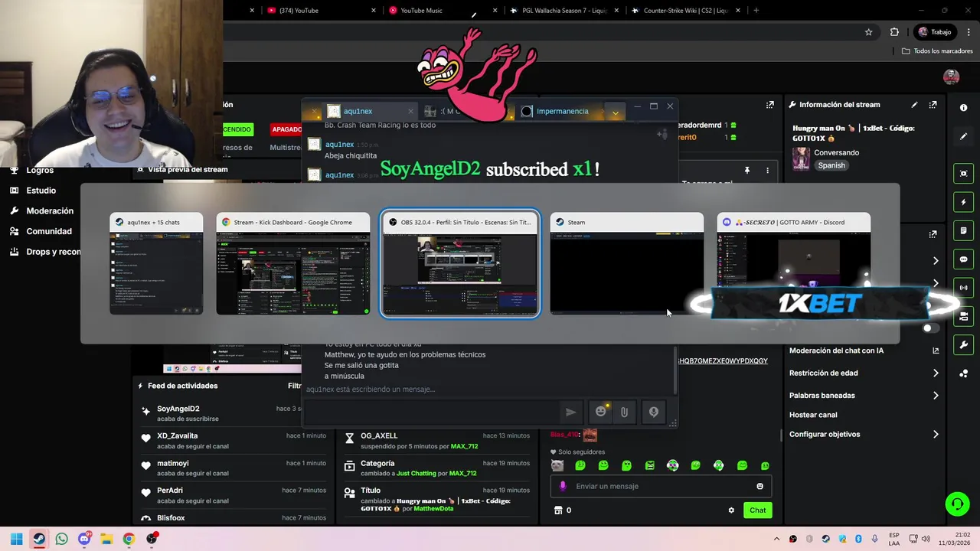Open the Chrome extensions puzzle icon
The height and width of the screenshot is (551, 980).
(894, 32)
